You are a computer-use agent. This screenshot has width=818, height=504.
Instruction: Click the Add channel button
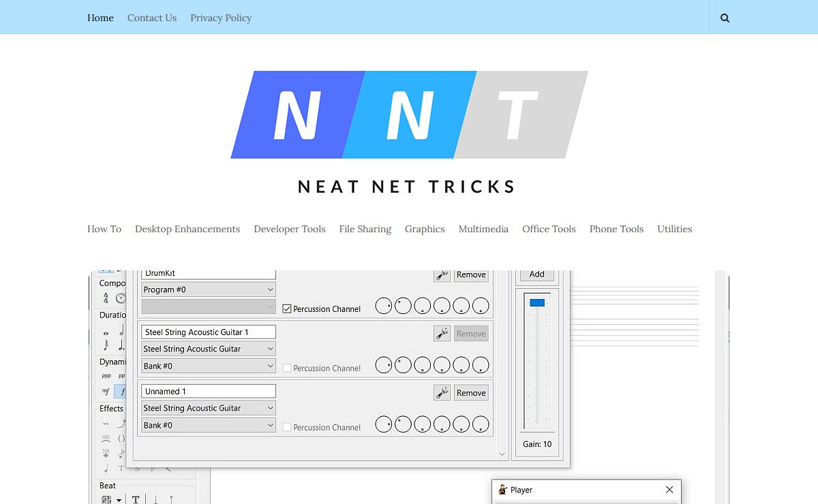(x=537, y=274)
